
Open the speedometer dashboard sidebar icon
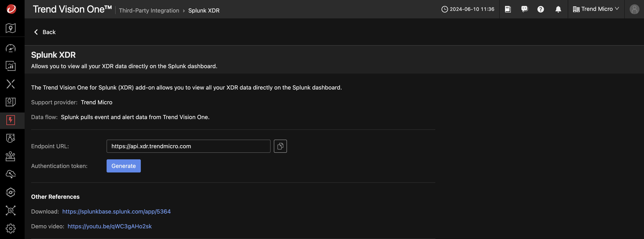point(10,48)
